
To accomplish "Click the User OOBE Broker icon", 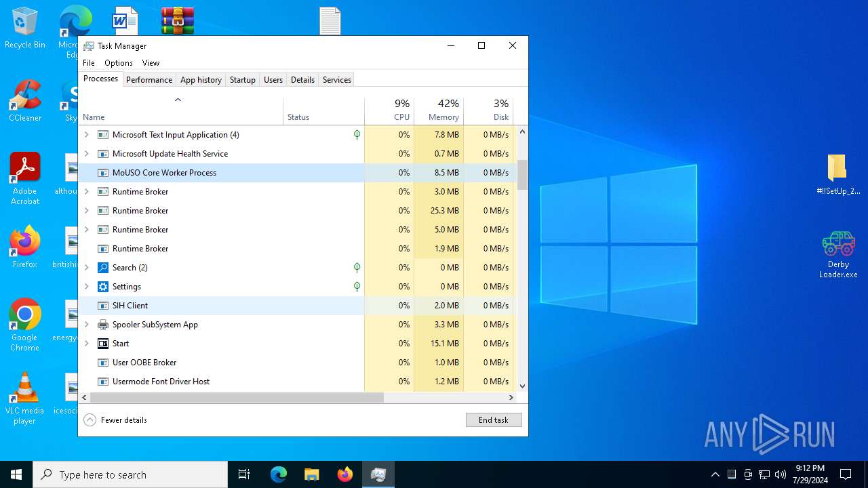I will tap(103, 363).
